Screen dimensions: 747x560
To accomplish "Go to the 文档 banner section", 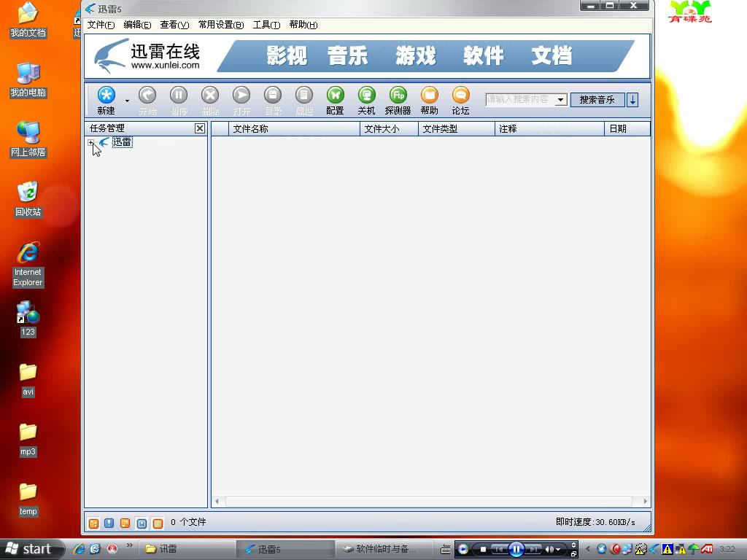I will [x=551, y=55].
